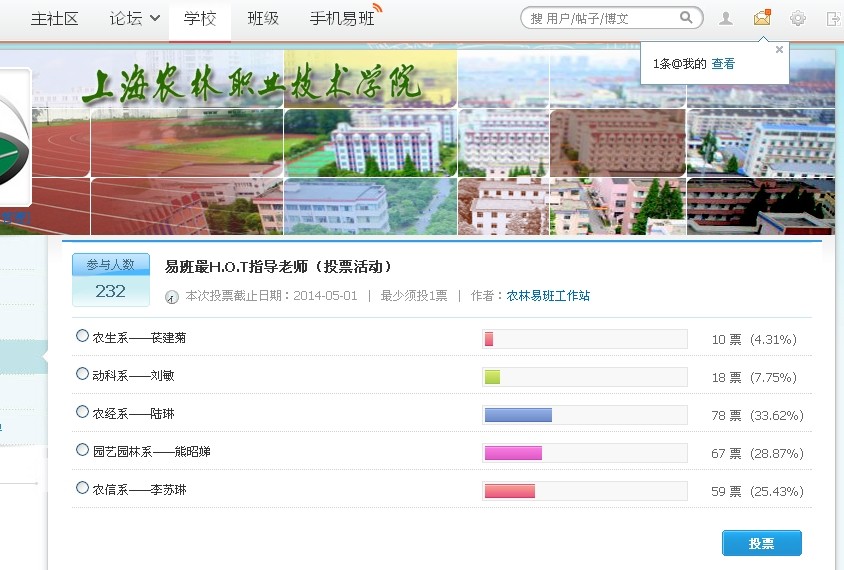Click the search magnifier icon
Viewport: 844px width, 570px height.
click(x=686, y=18)
